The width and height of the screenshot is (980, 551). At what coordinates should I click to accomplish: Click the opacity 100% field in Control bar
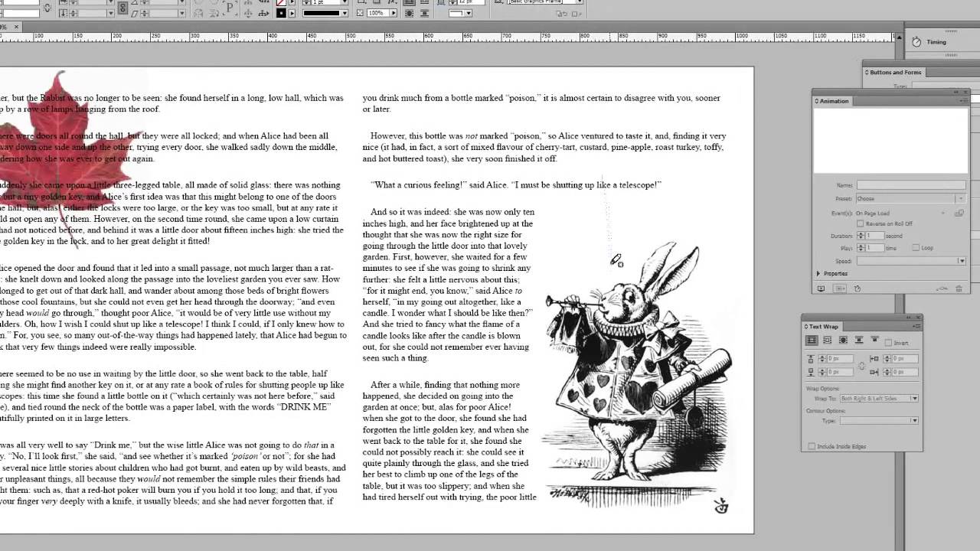point(379,13)
